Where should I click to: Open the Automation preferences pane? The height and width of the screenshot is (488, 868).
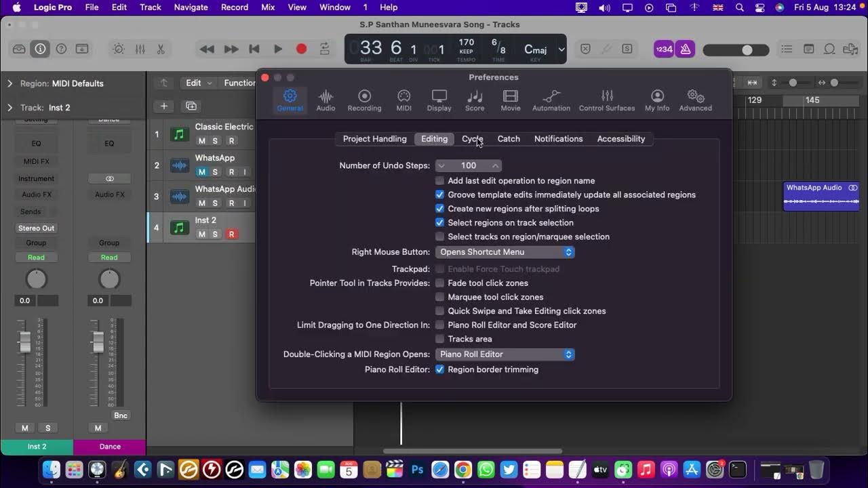coord(551,100)
